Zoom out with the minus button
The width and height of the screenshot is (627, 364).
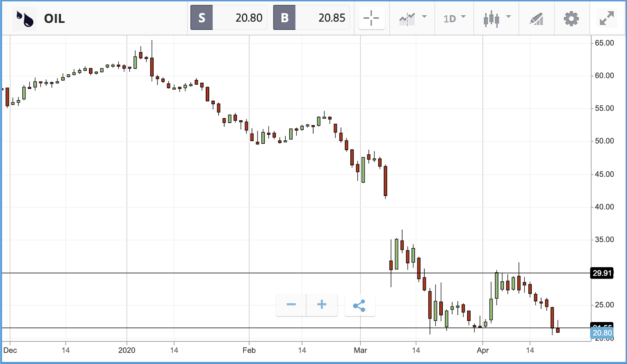tap(291, 305)
